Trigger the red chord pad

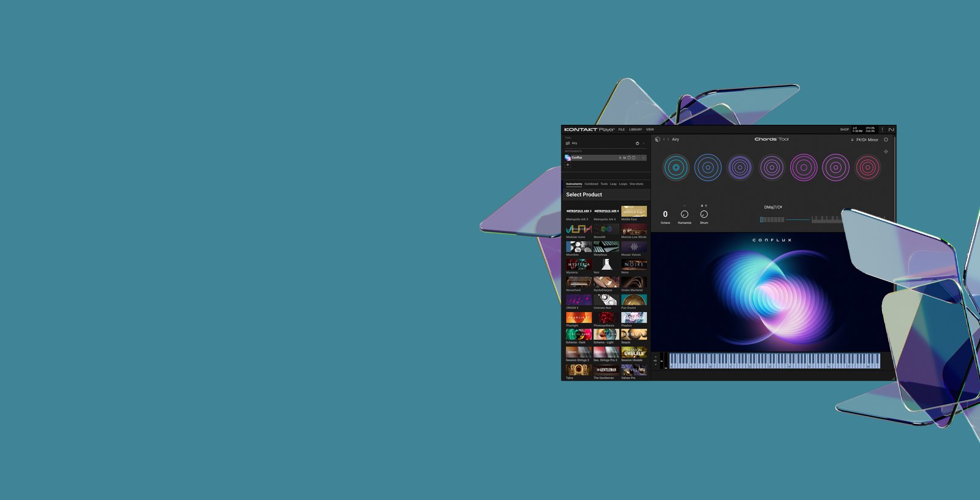867,167
